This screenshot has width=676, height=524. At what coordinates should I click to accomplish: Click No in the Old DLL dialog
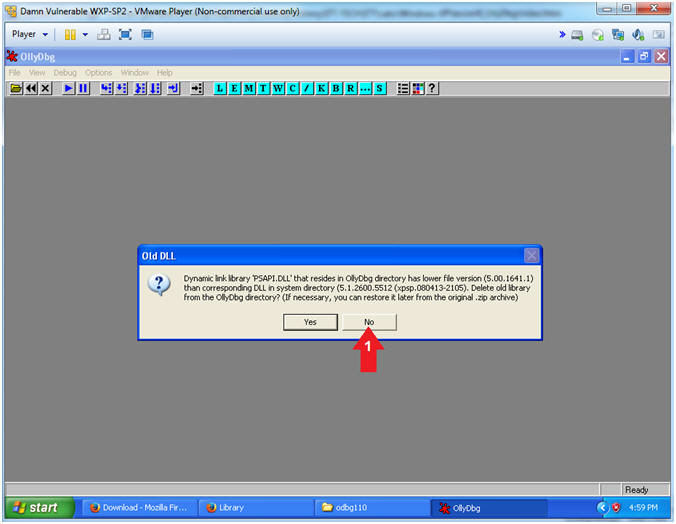369,322
